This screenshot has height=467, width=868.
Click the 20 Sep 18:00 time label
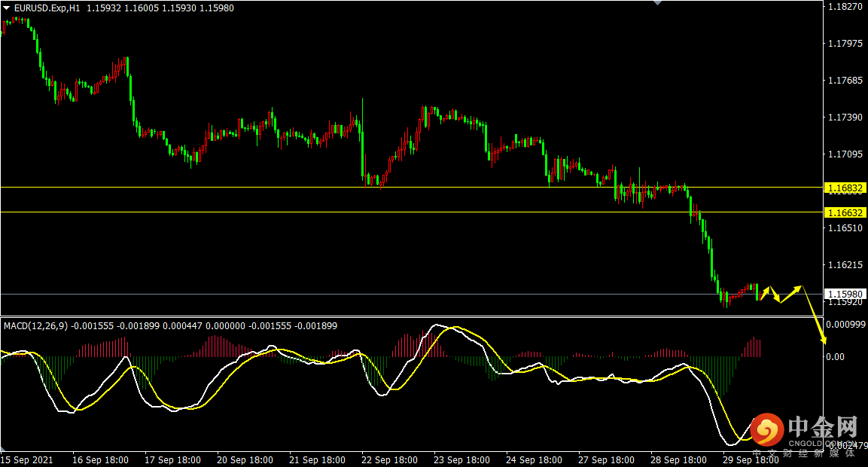click(245, 459)
